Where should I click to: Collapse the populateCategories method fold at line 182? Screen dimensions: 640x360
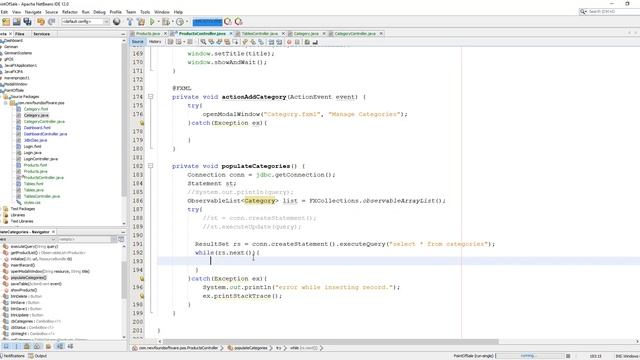coord(150,166)
